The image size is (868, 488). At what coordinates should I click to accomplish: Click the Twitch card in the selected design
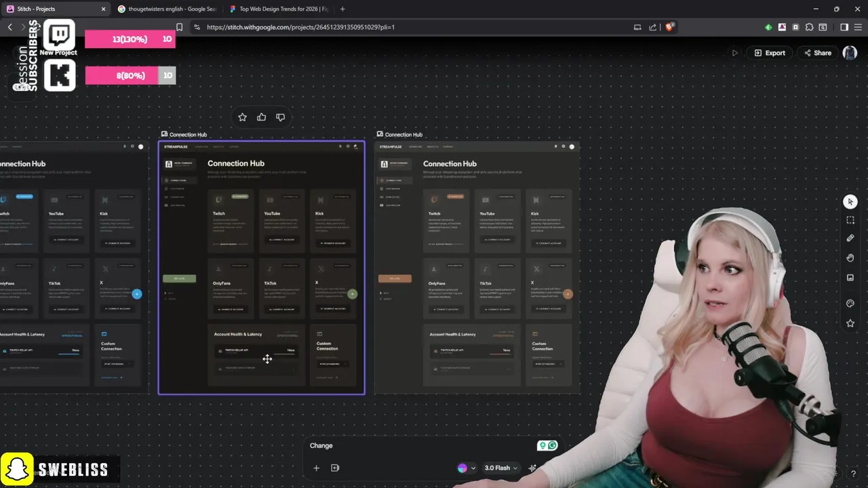(x=231, y=220)
